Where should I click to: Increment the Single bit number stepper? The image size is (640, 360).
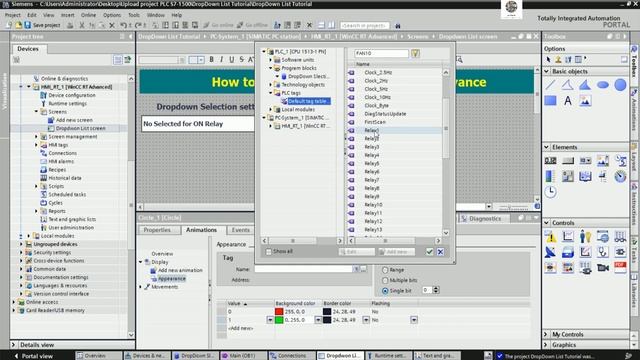pos(436,288)
